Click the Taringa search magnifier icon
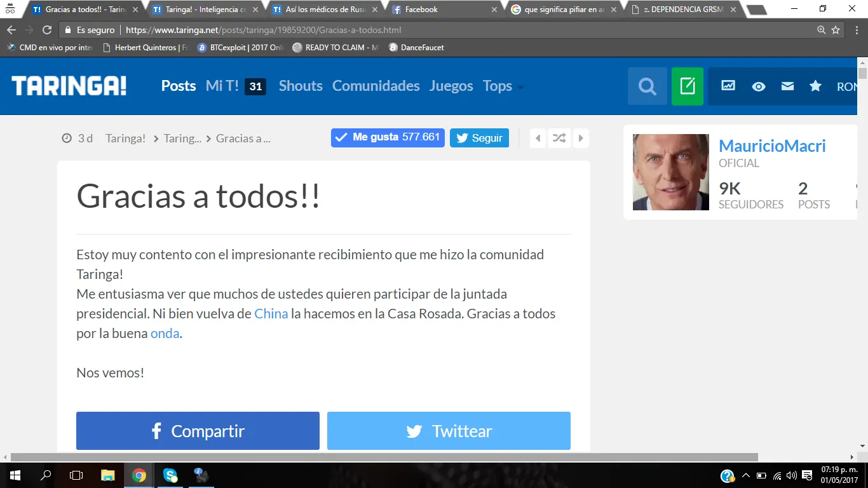The image size is (868, 488). coord(648,86)
